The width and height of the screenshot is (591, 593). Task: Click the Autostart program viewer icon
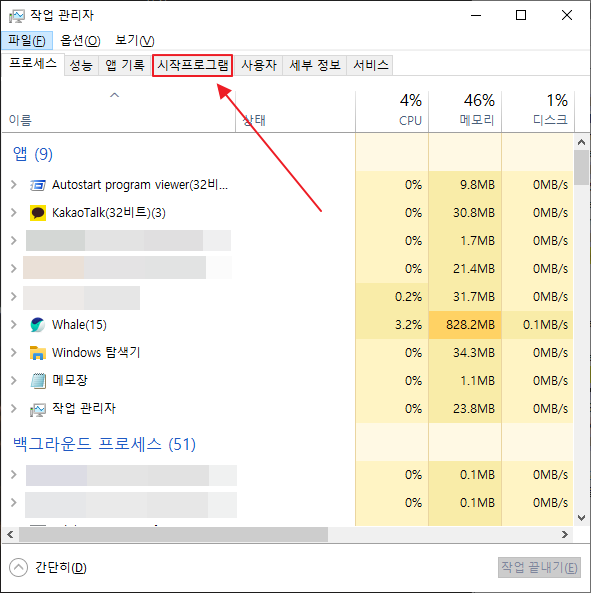pyautogui.click(x=38, y=185)
